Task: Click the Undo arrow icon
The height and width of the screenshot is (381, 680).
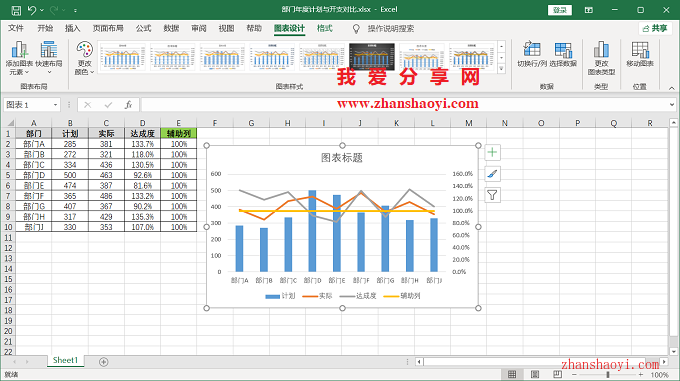Action: click(32, 10)
